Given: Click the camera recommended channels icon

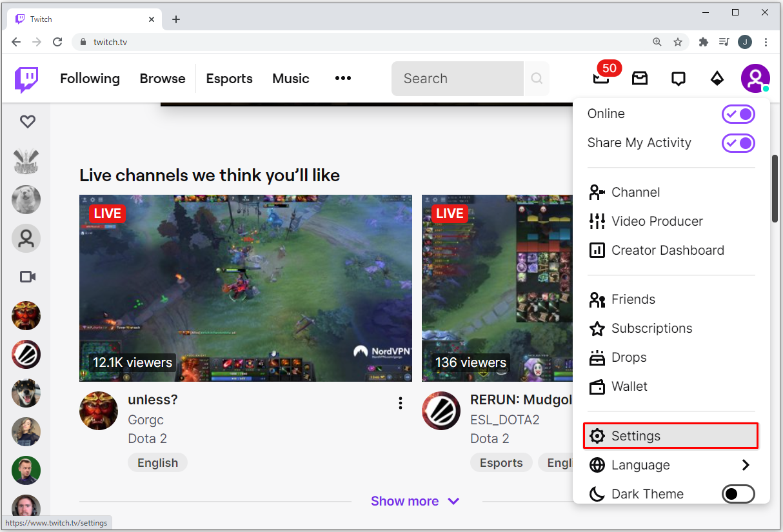Looking at the screenshot, I should click(x=27, y=277).
